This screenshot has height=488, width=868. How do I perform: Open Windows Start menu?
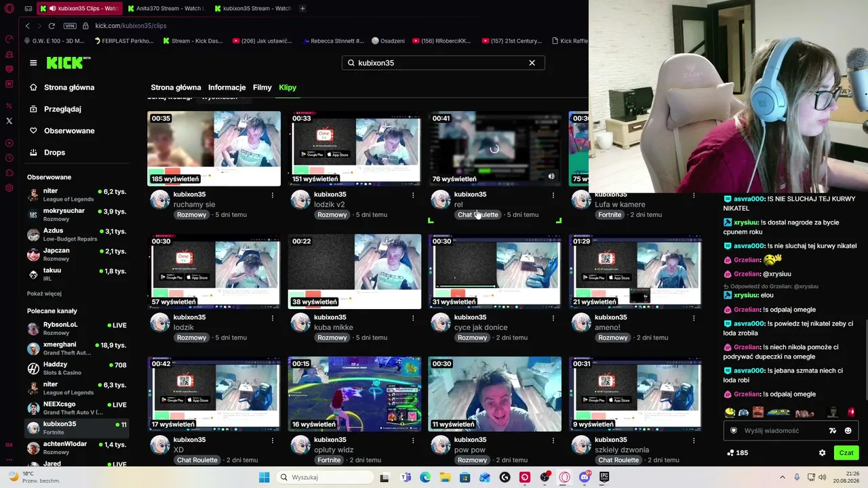tap(264, 477)
